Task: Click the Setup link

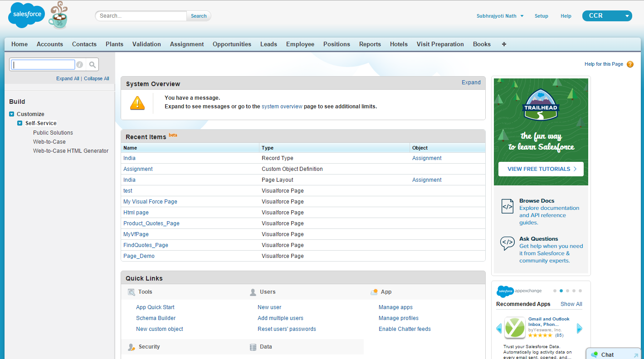Action: 542,16
